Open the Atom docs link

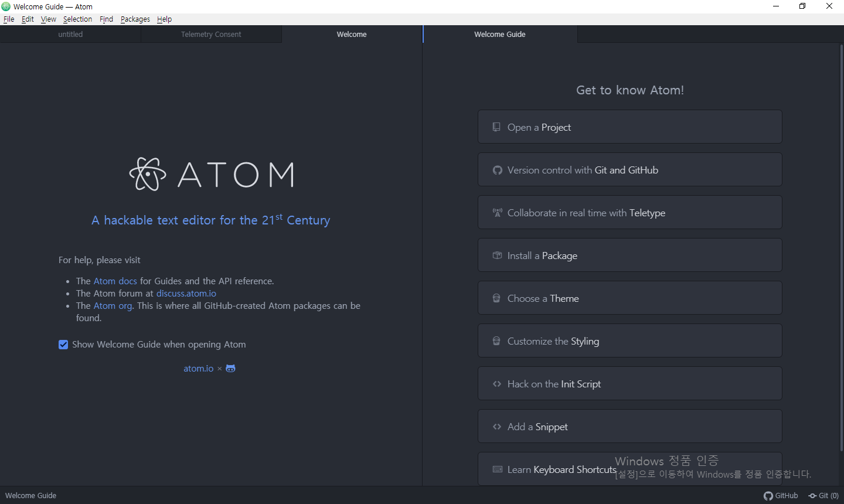coord(115,281)
